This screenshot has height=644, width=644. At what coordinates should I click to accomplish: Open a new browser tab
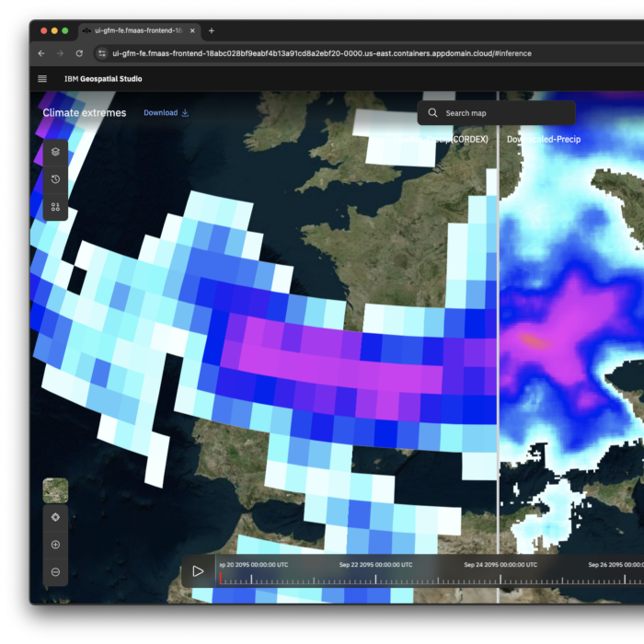point(212,30)
